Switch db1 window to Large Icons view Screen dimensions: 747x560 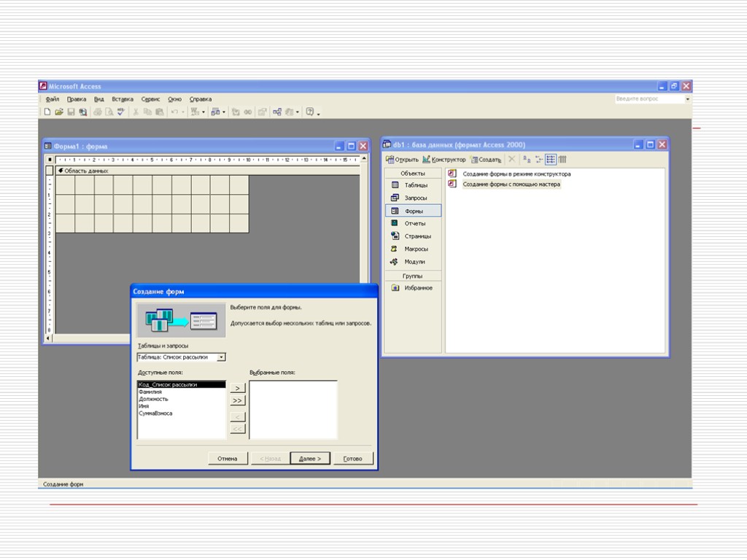(527, 159)
